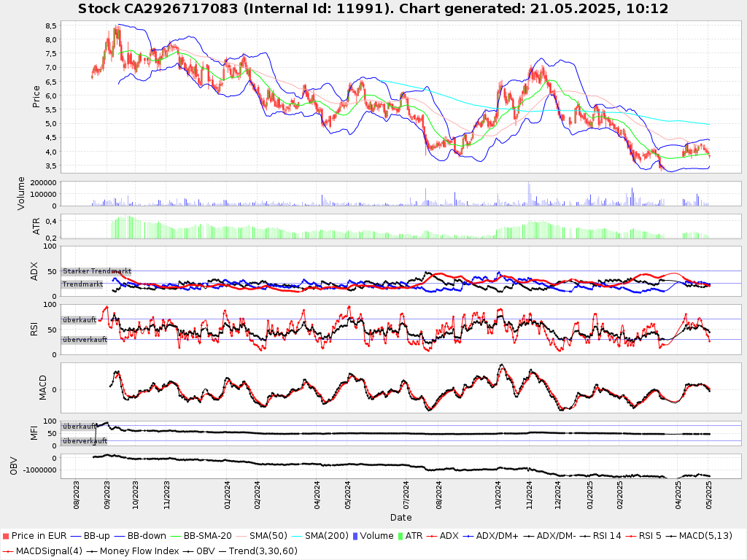This screenshot has height=560, width=747.
Task: Click the Price axis label
Action: click(x=36, y=97)
